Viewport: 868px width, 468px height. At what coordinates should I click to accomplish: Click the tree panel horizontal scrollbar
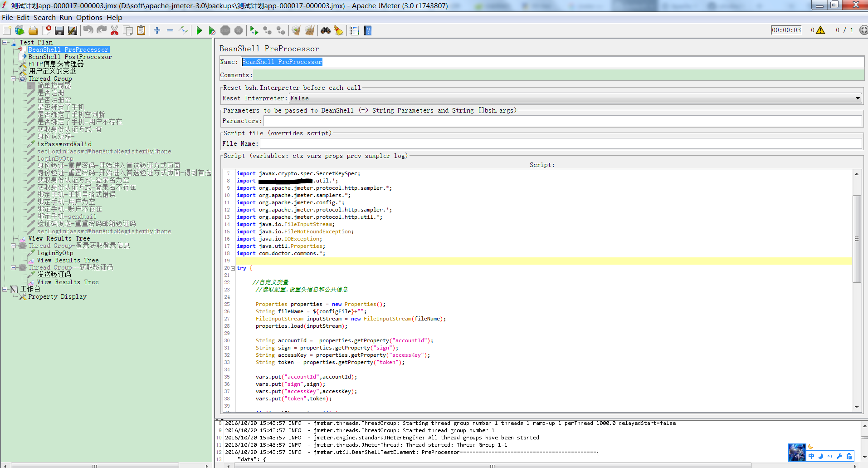click(94, 466)
